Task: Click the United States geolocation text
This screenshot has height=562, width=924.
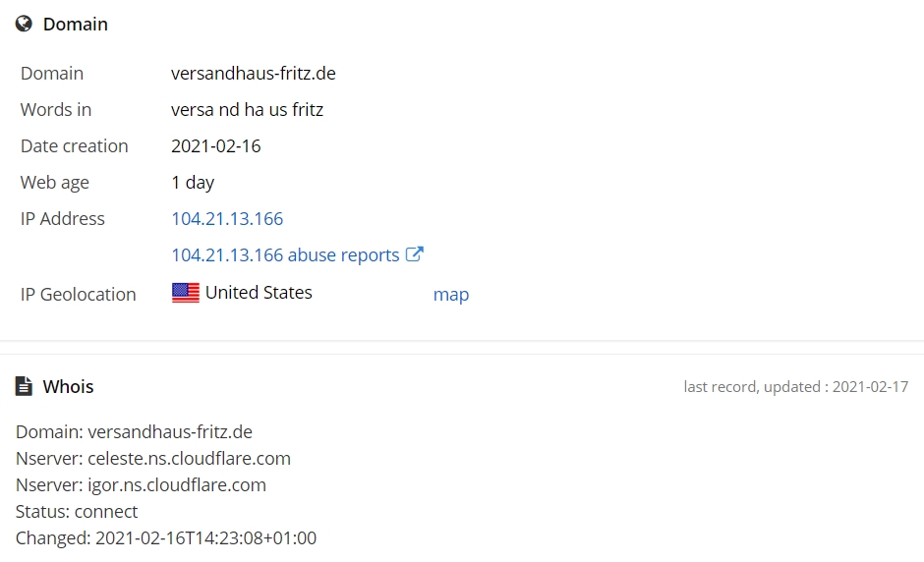Action: pyautogui.click(x=259, y=292)
